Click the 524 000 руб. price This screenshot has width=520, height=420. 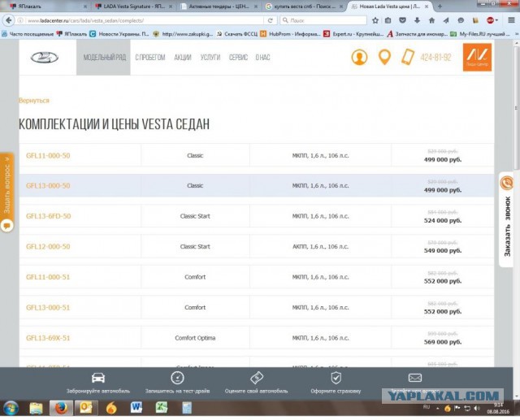point(443,220)
